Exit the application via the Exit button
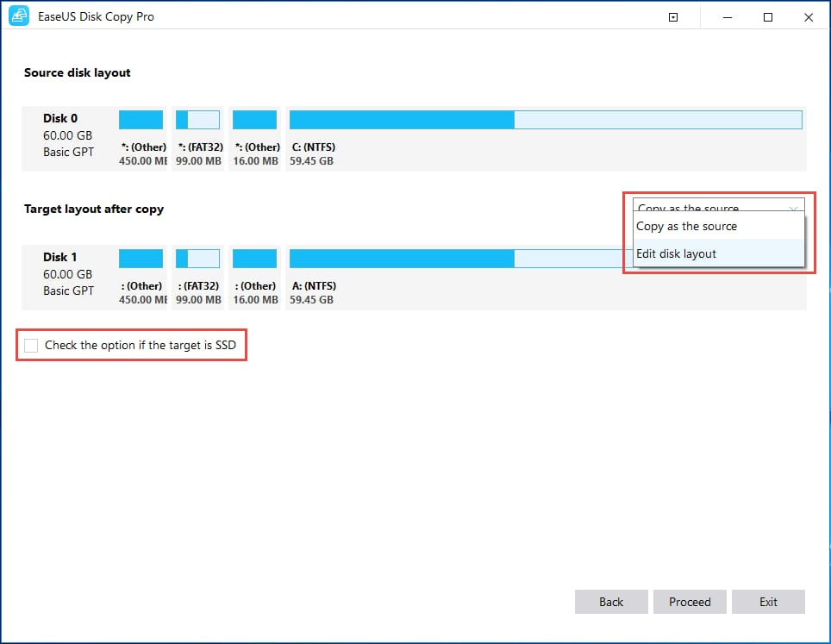The image size is (831, 644). click(x=768, y=602)
